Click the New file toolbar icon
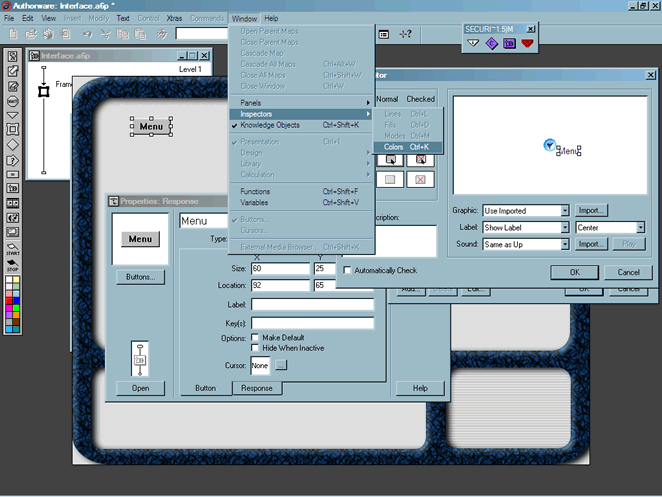 click(x=13, y=34)
